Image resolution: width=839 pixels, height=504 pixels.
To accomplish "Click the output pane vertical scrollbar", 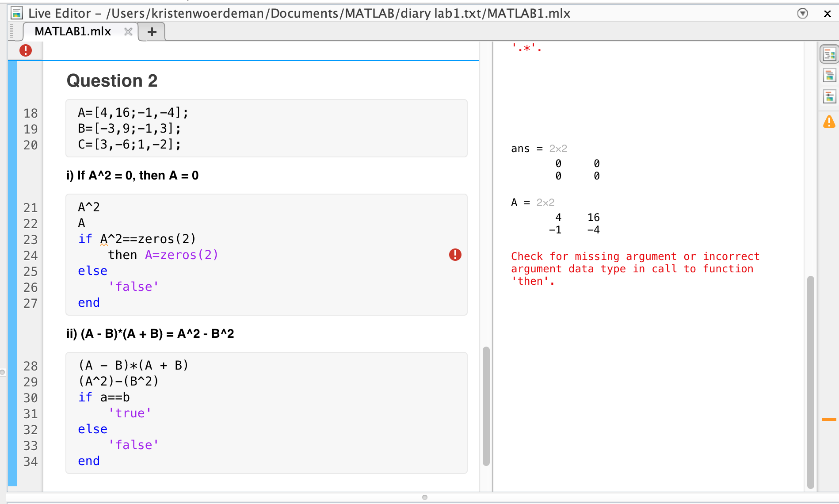I will click(x=810, y=382).
